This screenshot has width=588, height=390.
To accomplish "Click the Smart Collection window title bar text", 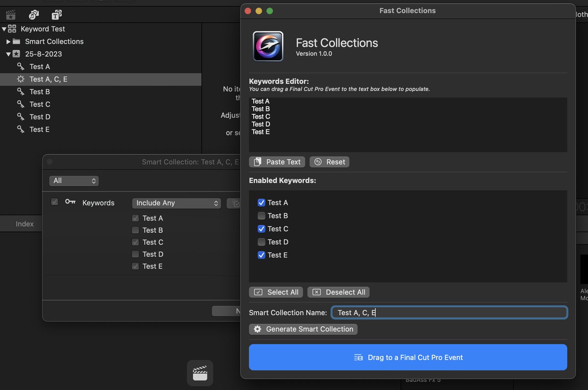I will (191, 162).
